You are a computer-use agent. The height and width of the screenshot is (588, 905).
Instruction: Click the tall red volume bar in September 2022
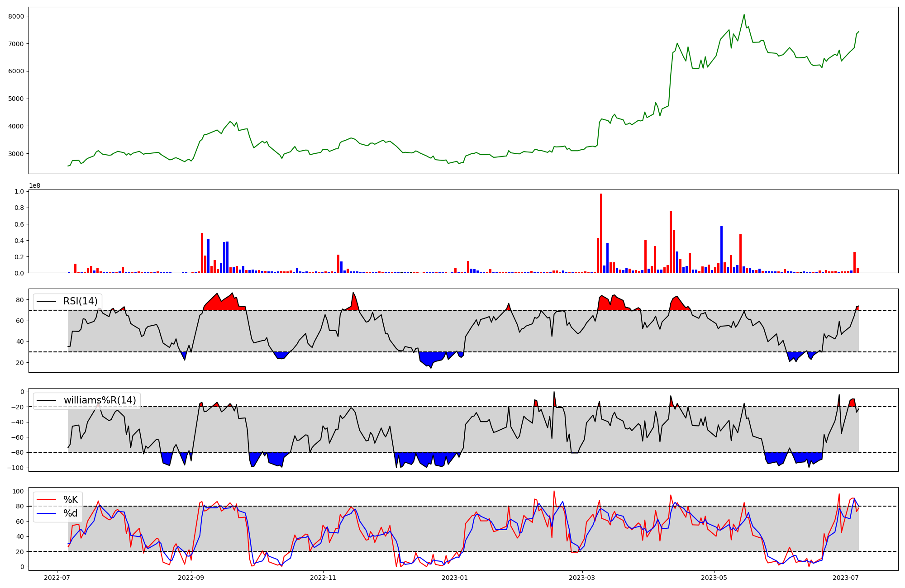point(202,252)
